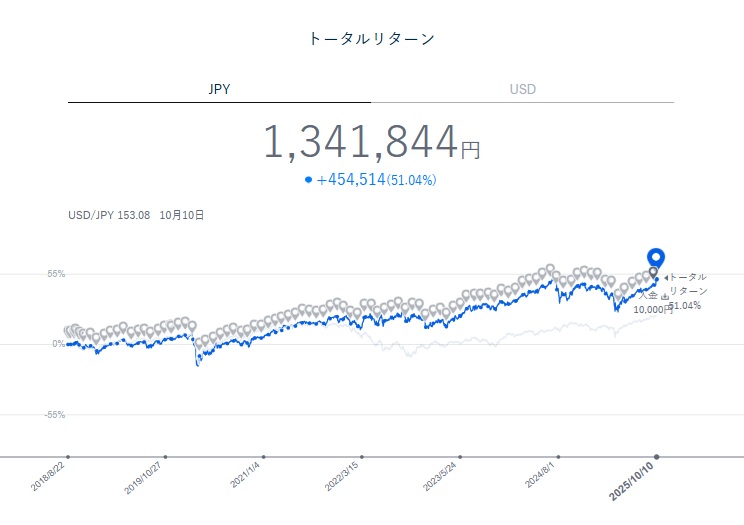Select the 2022/3/15 timeline point

click(x=362, y=457)
